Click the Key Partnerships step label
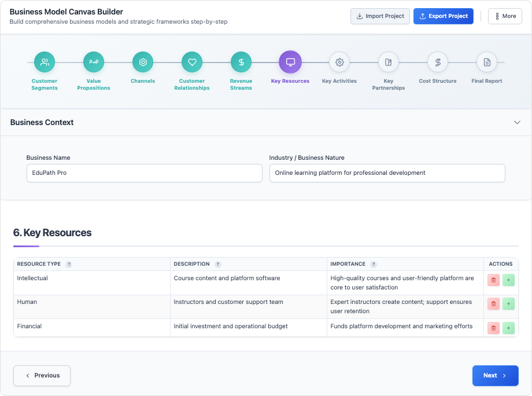This screenshot has height=396, width=532. click(389, 85)
